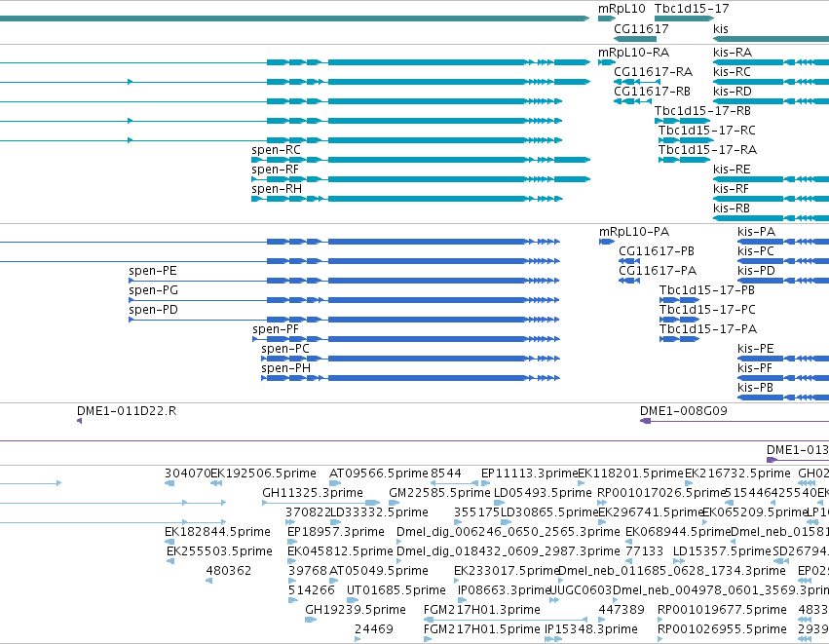Select transcript kis-RF

(732, 189)
